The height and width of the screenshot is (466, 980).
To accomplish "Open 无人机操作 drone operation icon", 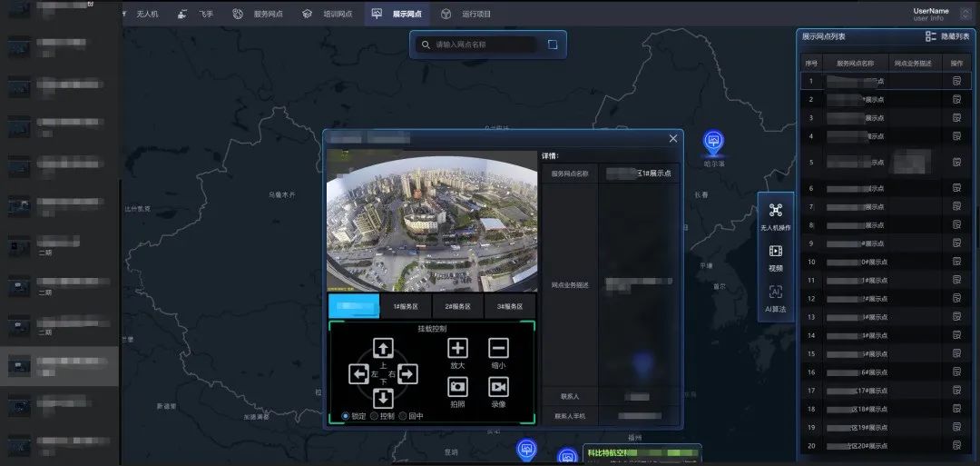I will [x=775, y=211].
